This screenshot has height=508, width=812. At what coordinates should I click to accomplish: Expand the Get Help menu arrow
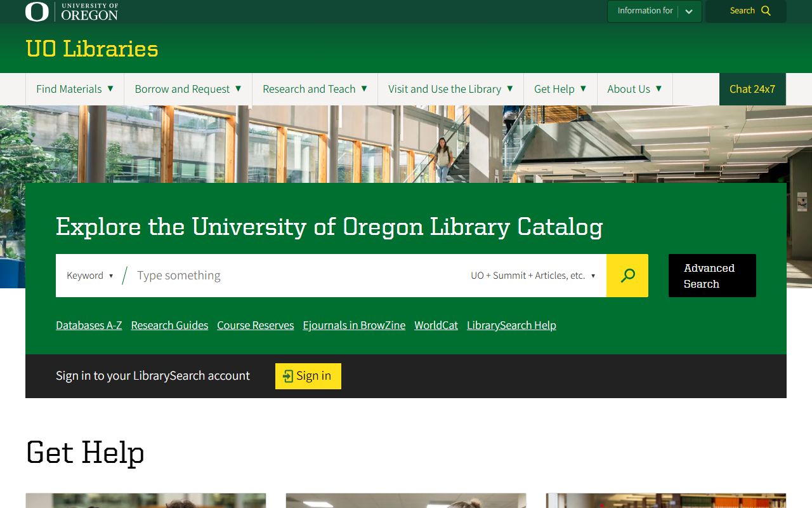pos(583,88)
